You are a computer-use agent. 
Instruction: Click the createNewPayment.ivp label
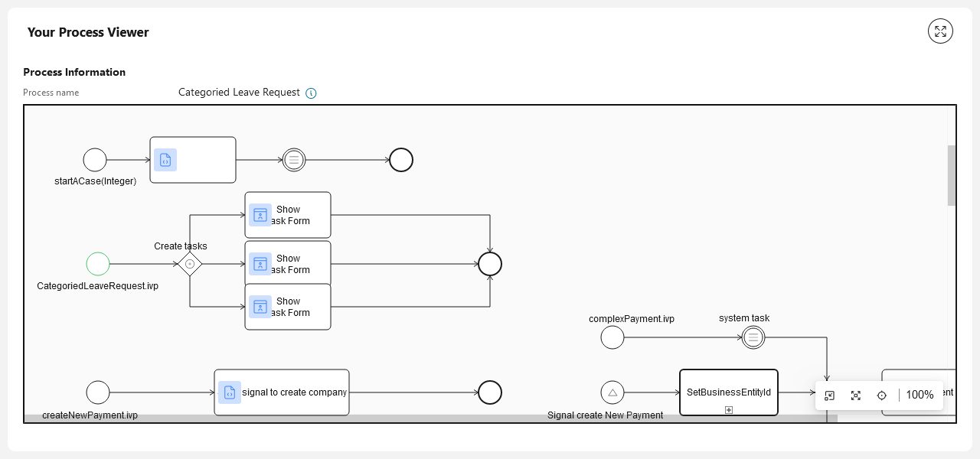[90, 415]
